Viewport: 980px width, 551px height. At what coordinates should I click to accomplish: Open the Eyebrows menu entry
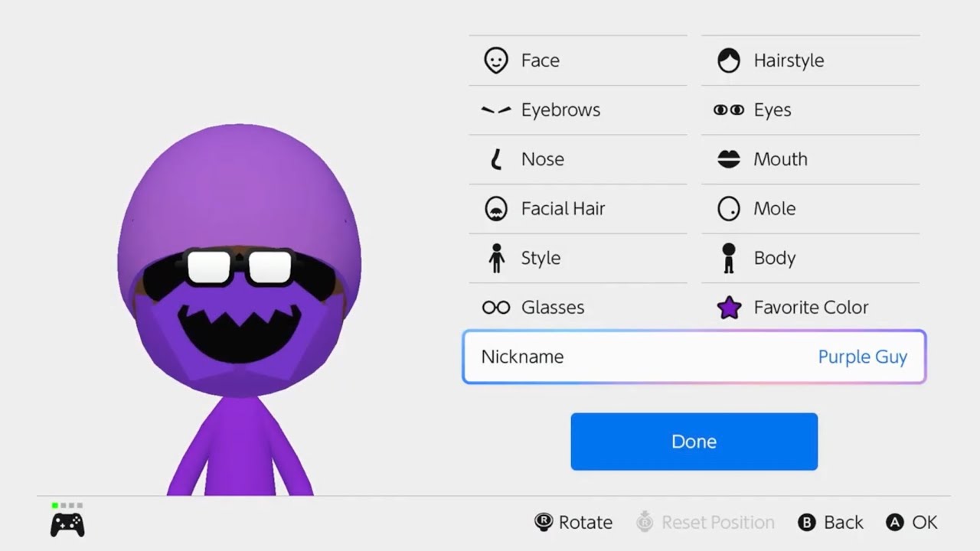(x=578, y=110)
